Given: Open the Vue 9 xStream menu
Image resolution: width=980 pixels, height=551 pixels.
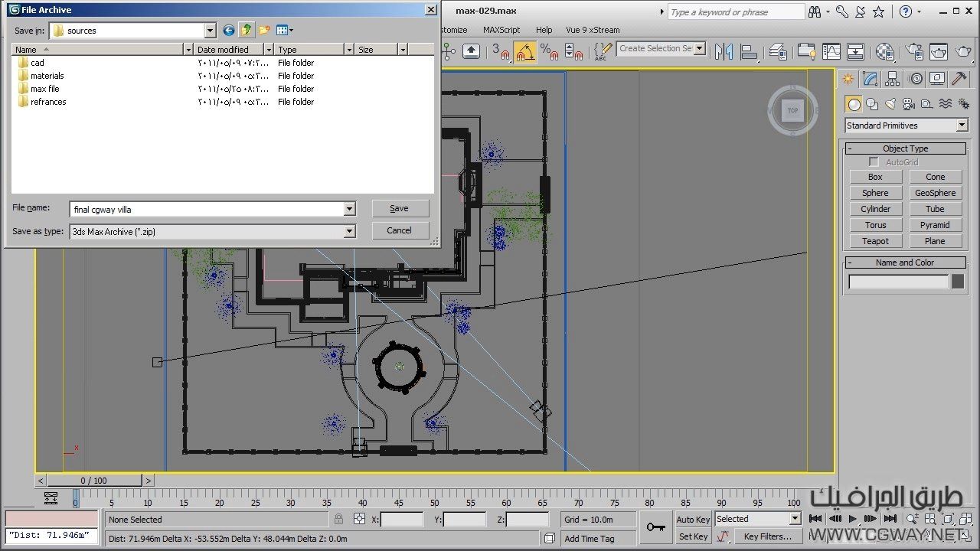Looking at the screenshot, I should point(593,30).
